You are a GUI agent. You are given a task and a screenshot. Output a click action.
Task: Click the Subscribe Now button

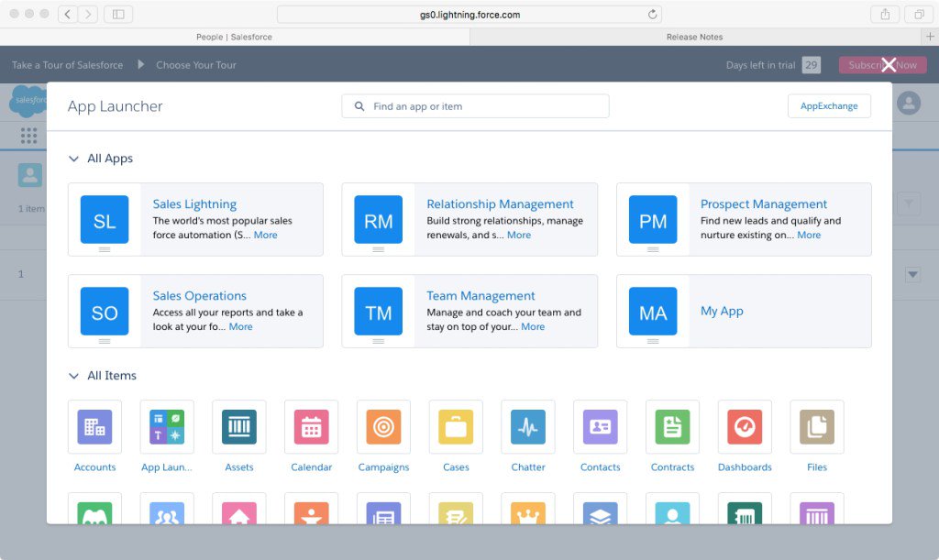[883, 64]
